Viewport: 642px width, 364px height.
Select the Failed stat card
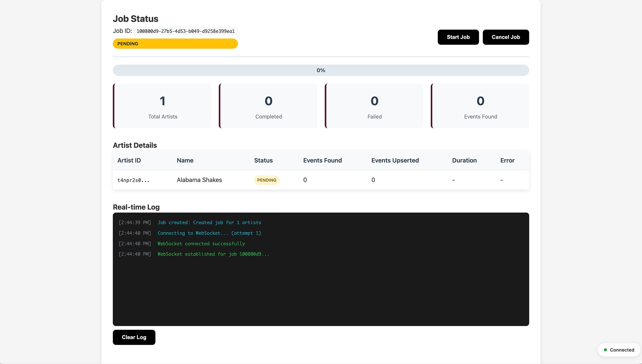click(374, 106)
